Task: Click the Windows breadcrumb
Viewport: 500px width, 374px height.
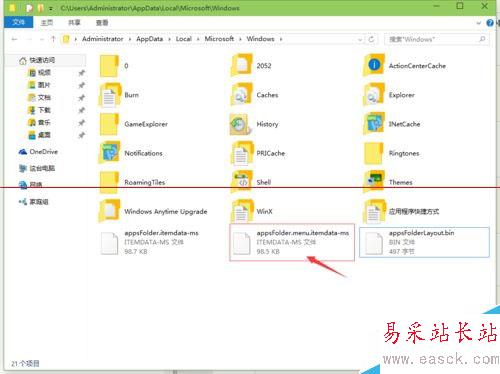Action: click(x=260, y=39)
